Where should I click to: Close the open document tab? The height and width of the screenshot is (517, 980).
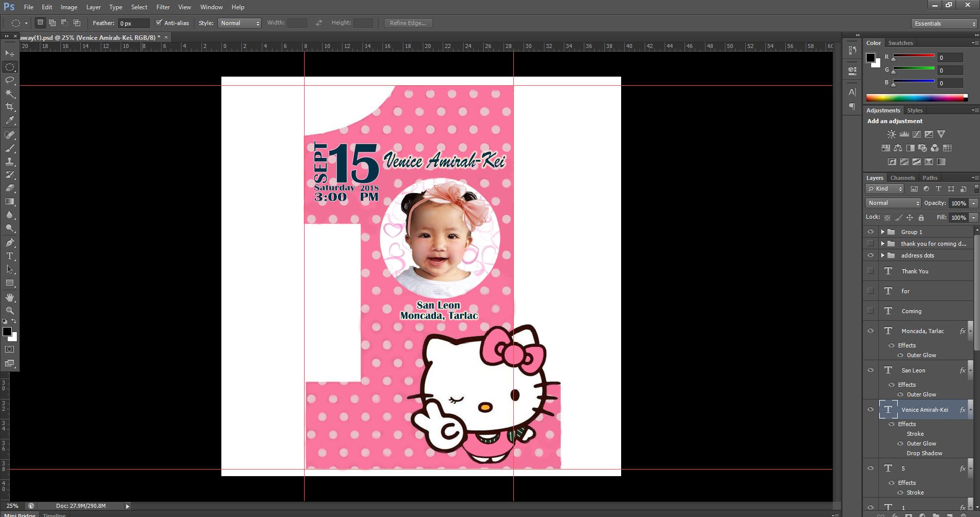pyautogui.click(x=166, y=37)
